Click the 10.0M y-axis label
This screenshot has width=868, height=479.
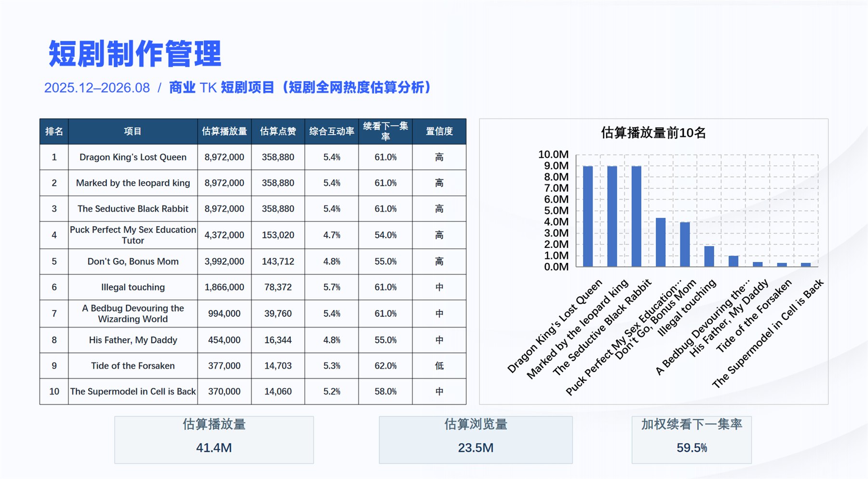pyautogui.click(x=554, y=154)
